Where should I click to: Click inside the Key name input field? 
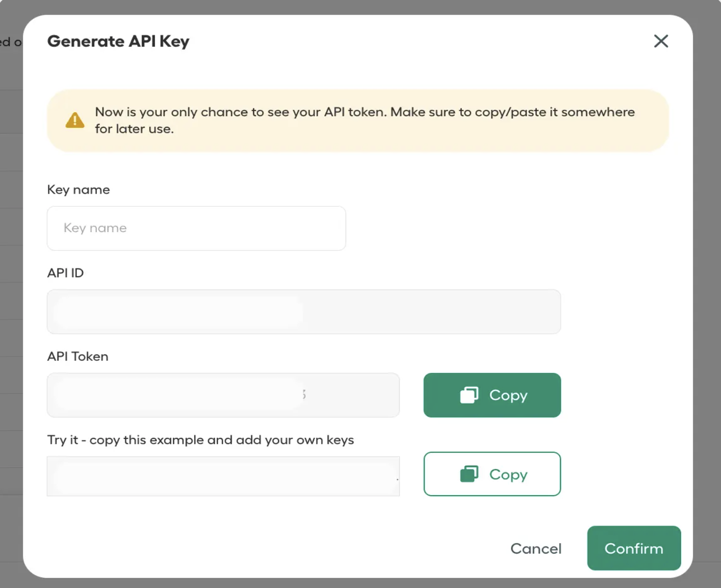[196, 228]
